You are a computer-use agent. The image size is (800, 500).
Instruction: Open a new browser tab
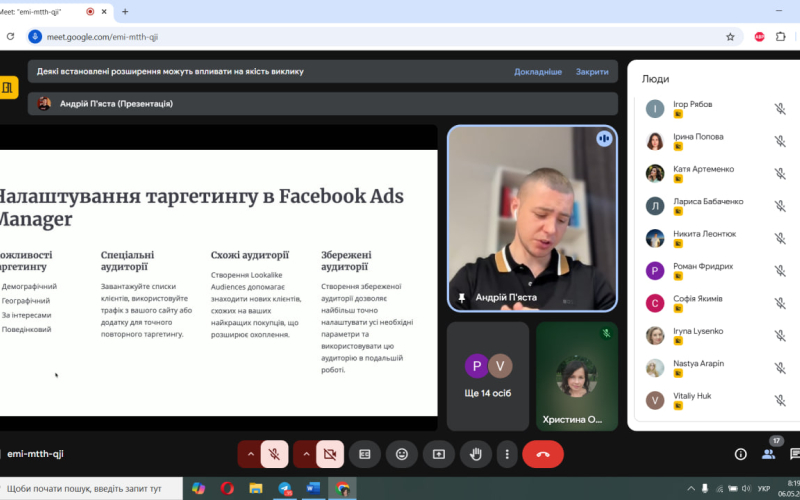[125, 11]
